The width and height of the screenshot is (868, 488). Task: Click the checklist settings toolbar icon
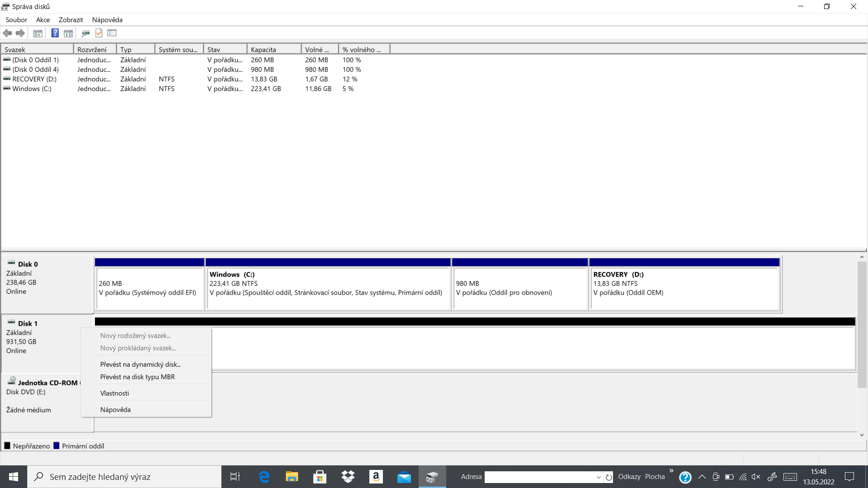click(x=112, y=33)
